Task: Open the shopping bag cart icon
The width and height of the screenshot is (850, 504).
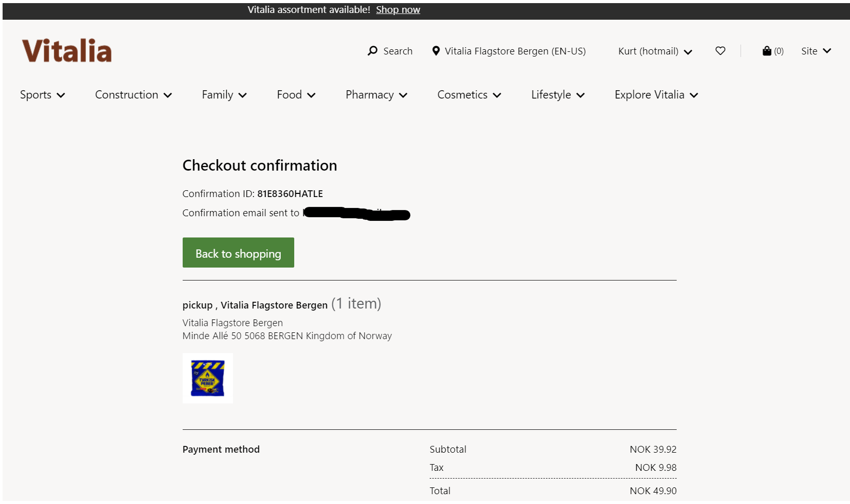Action: [x=767, y=51]
